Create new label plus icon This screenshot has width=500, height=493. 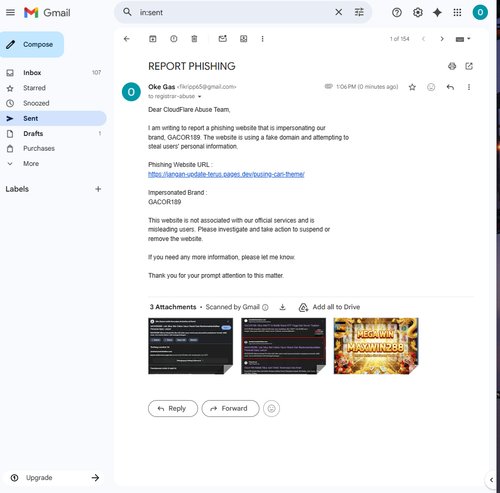coord(98,189)
